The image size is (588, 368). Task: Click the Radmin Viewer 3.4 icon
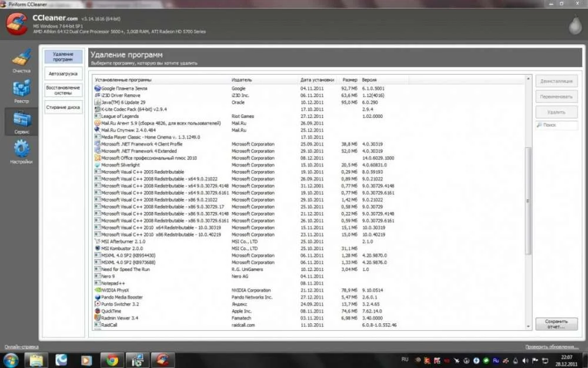point(98,318)
